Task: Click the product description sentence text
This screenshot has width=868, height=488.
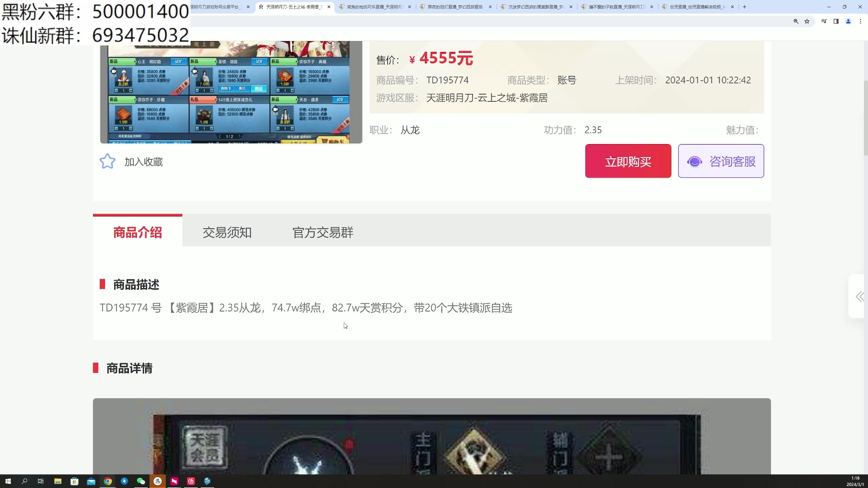Action: point(306,308)
